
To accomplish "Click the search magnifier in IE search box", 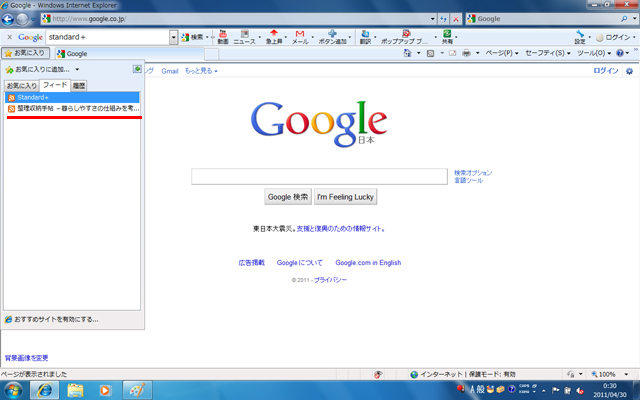I will [624, 19].
